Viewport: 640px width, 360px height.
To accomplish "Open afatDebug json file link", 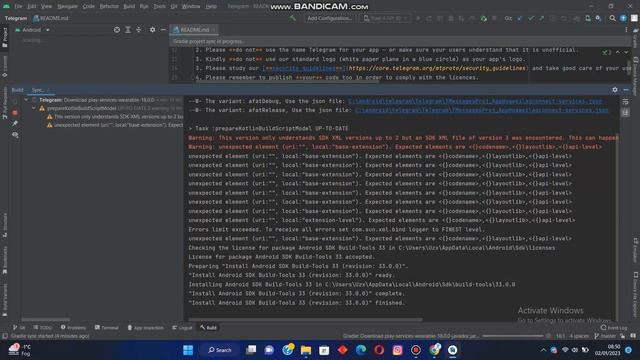I will (x=475, y=101).
